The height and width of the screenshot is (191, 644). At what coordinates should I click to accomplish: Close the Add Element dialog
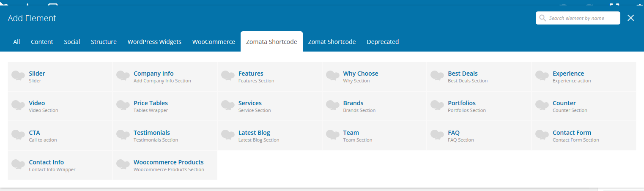[631, 18]
